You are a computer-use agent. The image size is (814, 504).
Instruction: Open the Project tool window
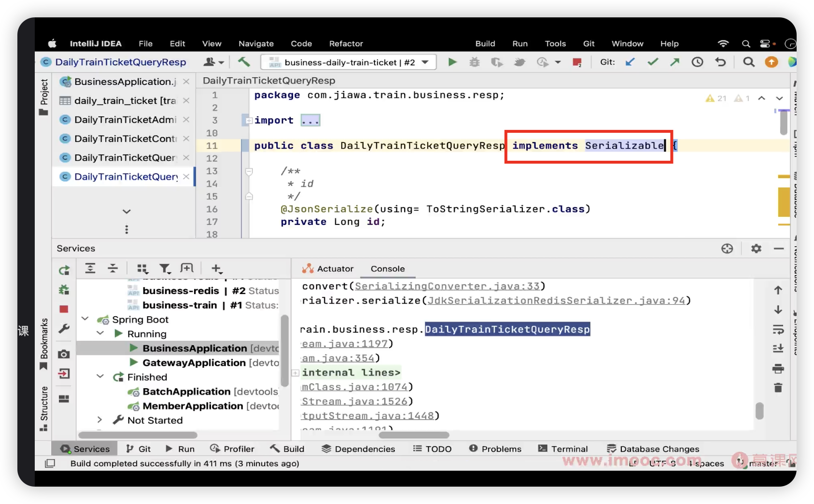click(43, 97)
